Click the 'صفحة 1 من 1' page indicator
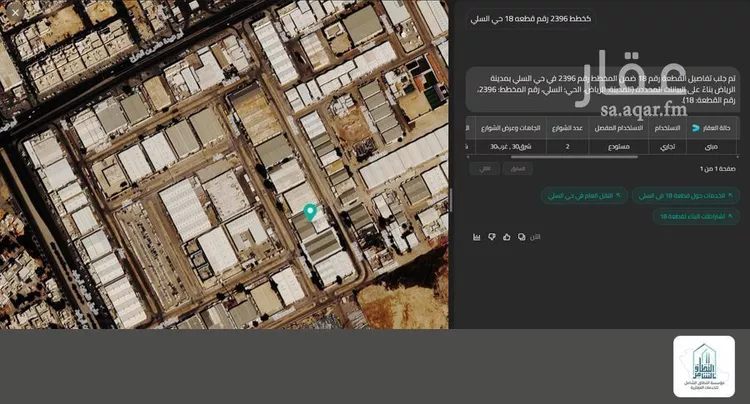 click(x=717, y=169)
